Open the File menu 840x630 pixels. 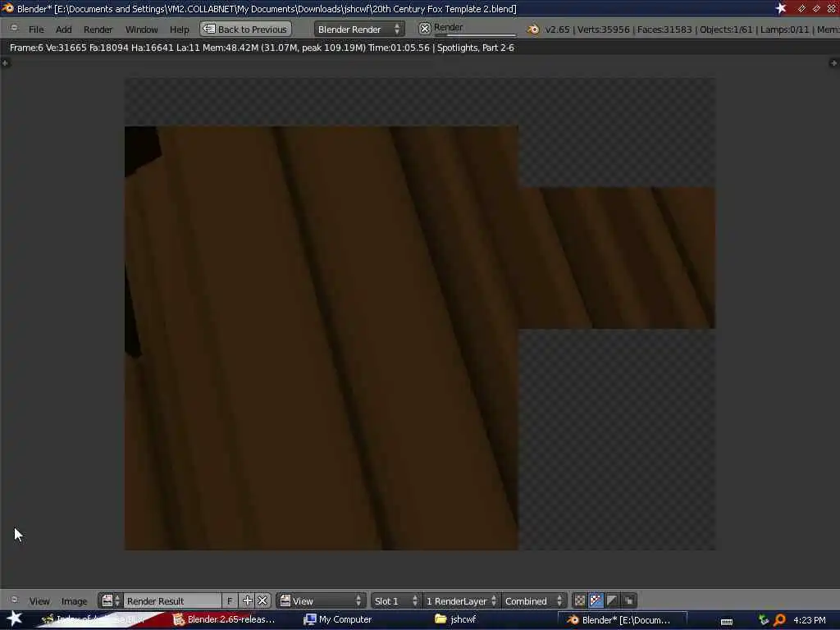(36, 30)
